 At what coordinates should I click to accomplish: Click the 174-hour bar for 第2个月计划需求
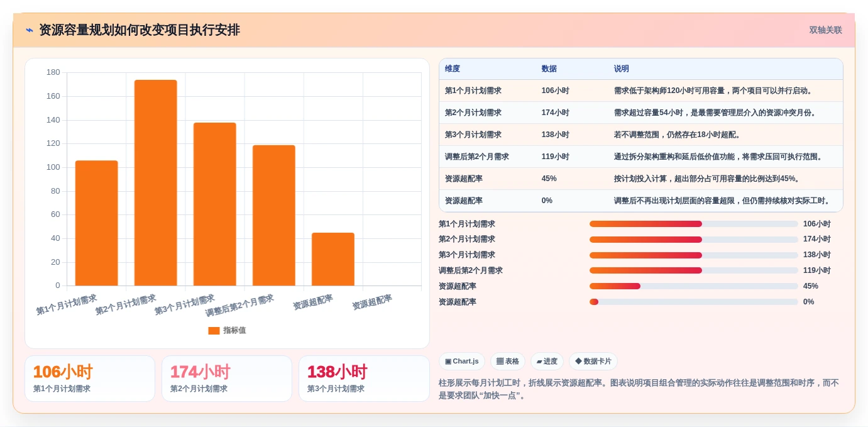pos(156,183)
